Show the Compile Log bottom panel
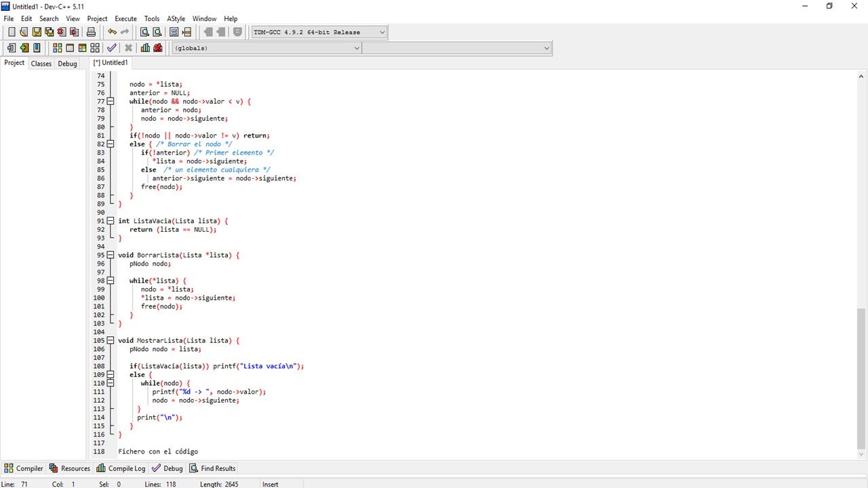The image size is (868, 488). pos(121,468)
